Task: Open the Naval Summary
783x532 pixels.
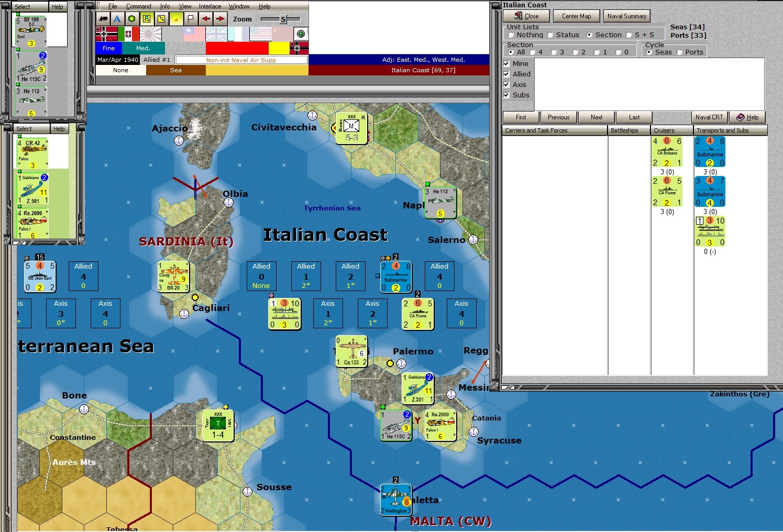Action: pyautogui.click(x=627, y=16)
